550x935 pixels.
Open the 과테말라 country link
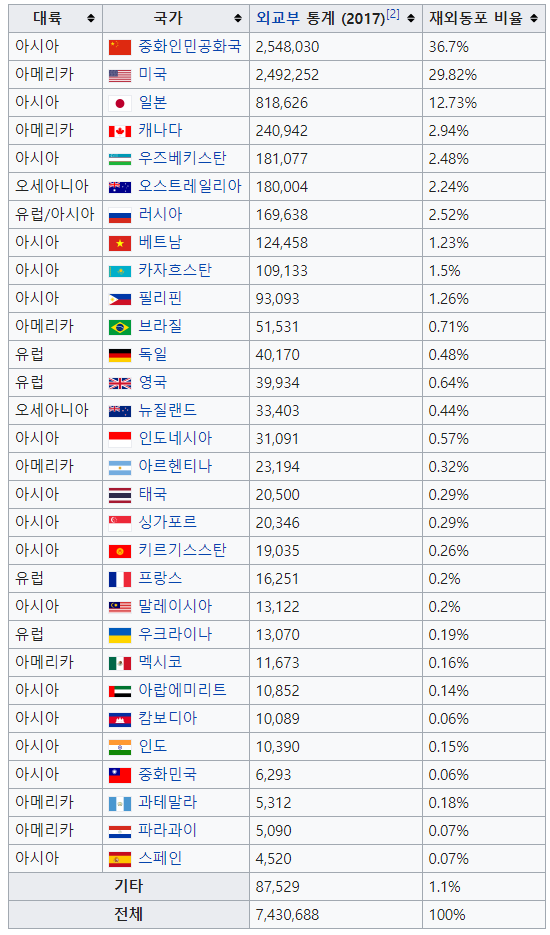point(168,803)
